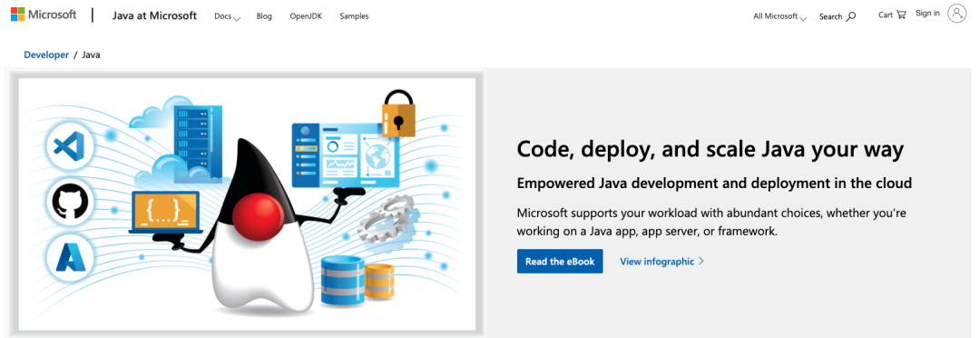Screen dimensions: 980x338
Task: Go to Java at Microsoft home
Action: (x=154, y=15)
